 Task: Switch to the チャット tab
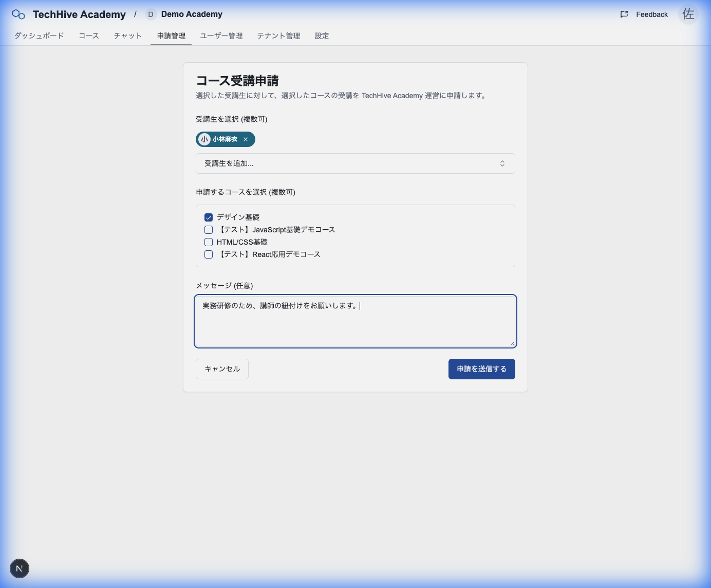click(x=128, y=35)
